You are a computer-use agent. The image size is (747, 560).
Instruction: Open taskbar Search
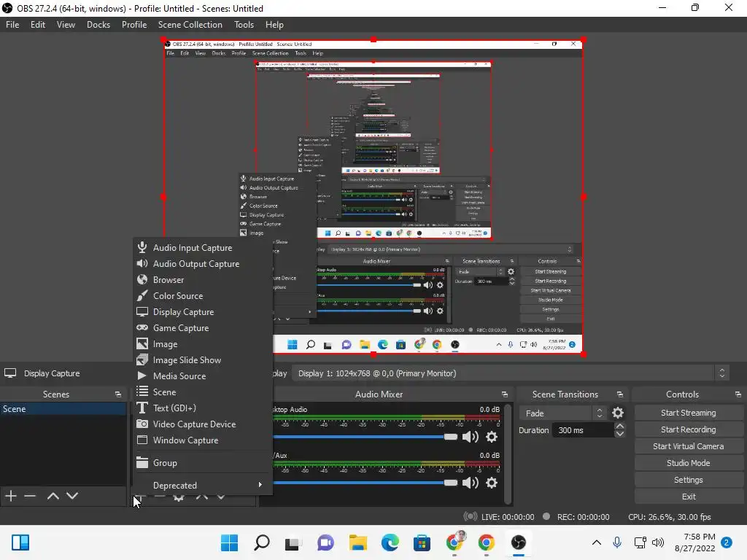point(262,542)
